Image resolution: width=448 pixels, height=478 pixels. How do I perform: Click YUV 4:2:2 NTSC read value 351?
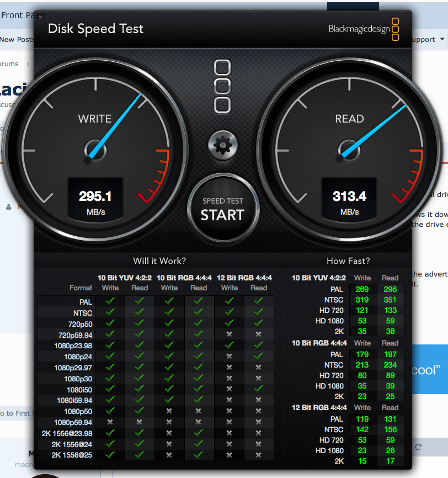390,300
